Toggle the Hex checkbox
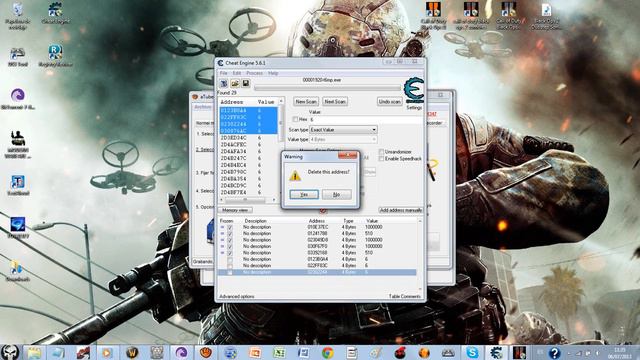 tap(296, 119)
